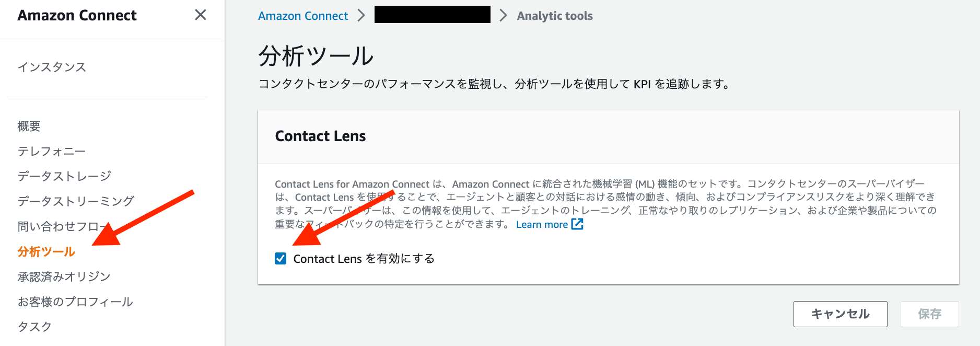
Task: Click the Learn more external link icon
Action: pyautogui.click(x=577, y=224)
